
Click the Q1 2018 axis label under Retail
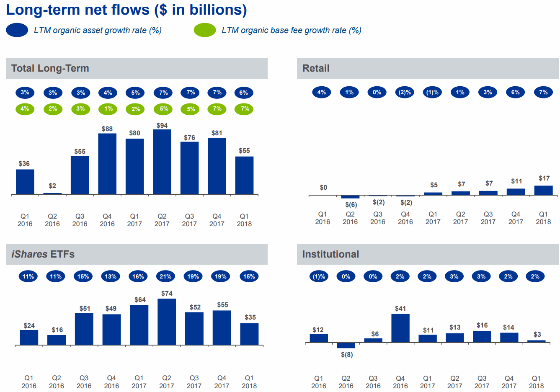pyautogui.click(x=543, y=218)
